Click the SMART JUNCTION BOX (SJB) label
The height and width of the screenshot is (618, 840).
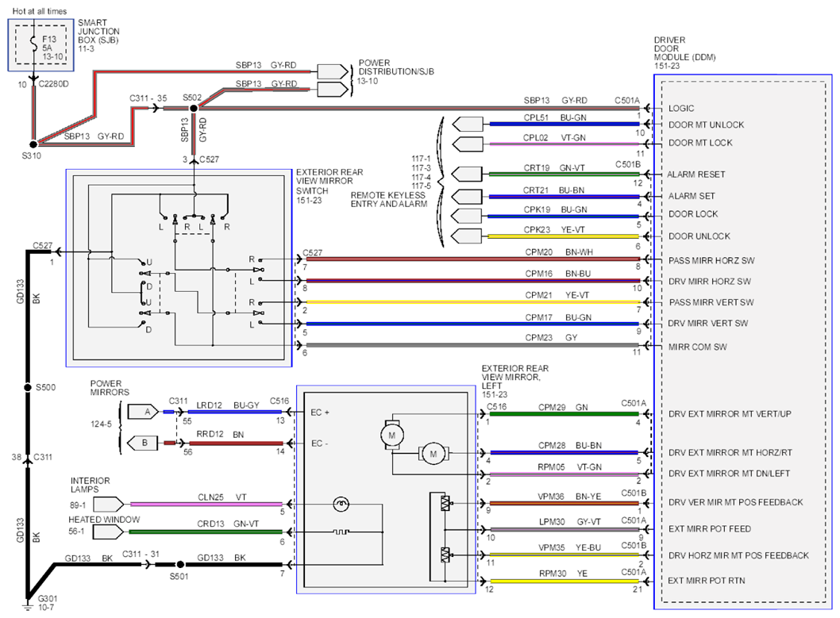click(98, 32)
